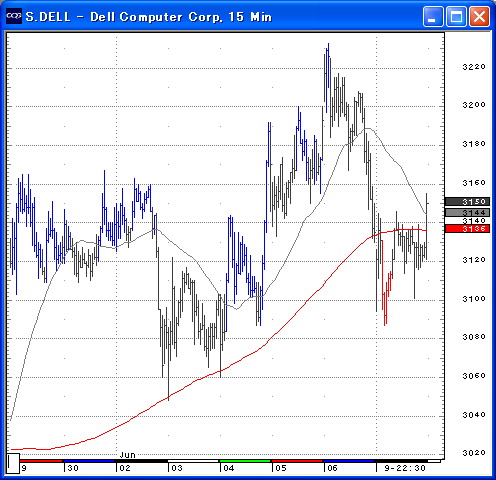The image size is (496, 480).
Task: Select the dark 3150 last price marker
Action: coord(467,201)
